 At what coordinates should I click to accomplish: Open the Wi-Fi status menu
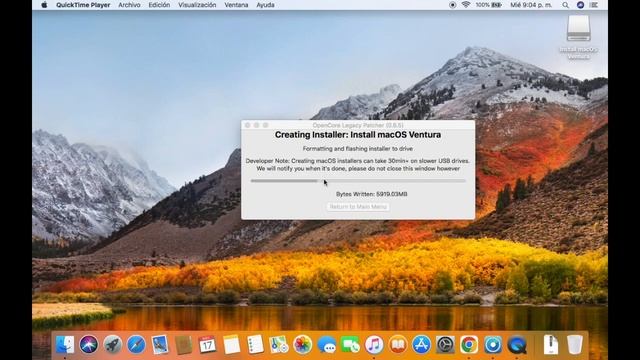click(466, 5)
